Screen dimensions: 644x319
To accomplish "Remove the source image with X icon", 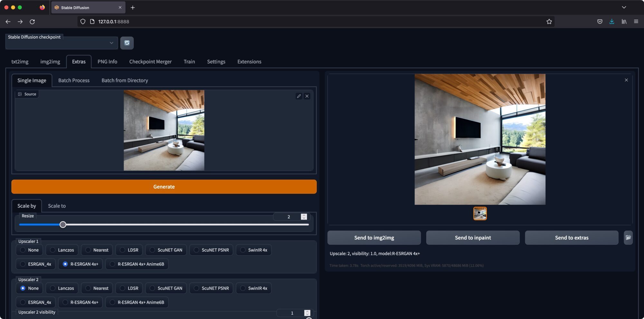I will 307,96.
